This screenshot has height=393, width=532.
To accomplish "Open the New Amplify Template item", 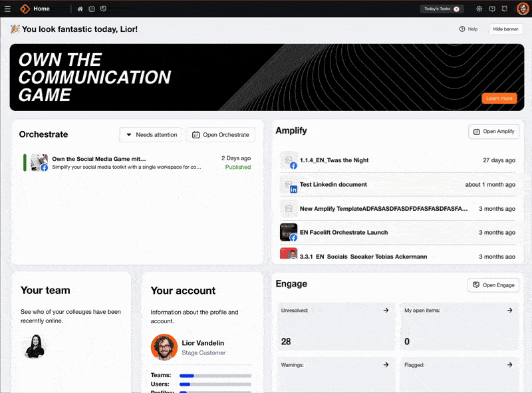I will click(397, 209).
